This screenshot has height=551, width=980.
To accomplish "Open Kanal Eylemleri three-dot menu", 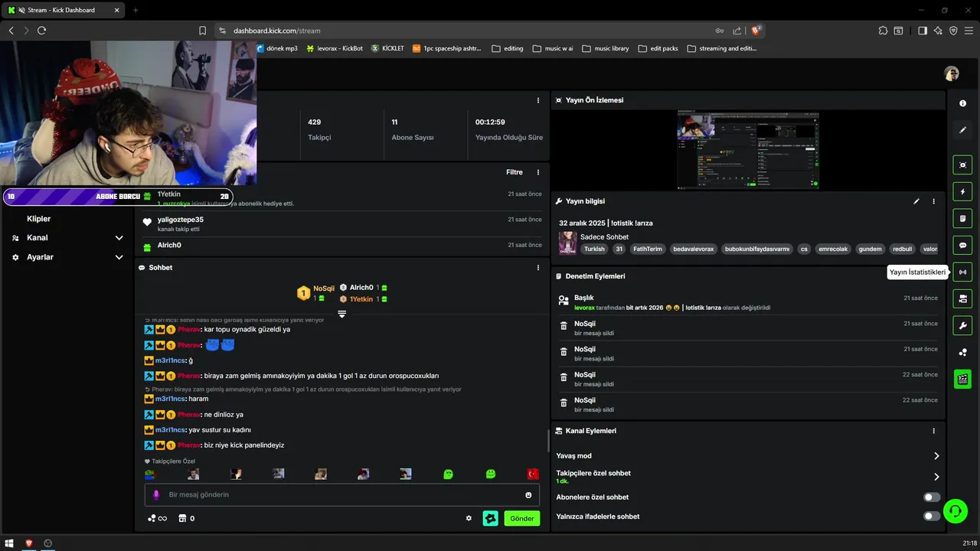I will tap(933, 431).
